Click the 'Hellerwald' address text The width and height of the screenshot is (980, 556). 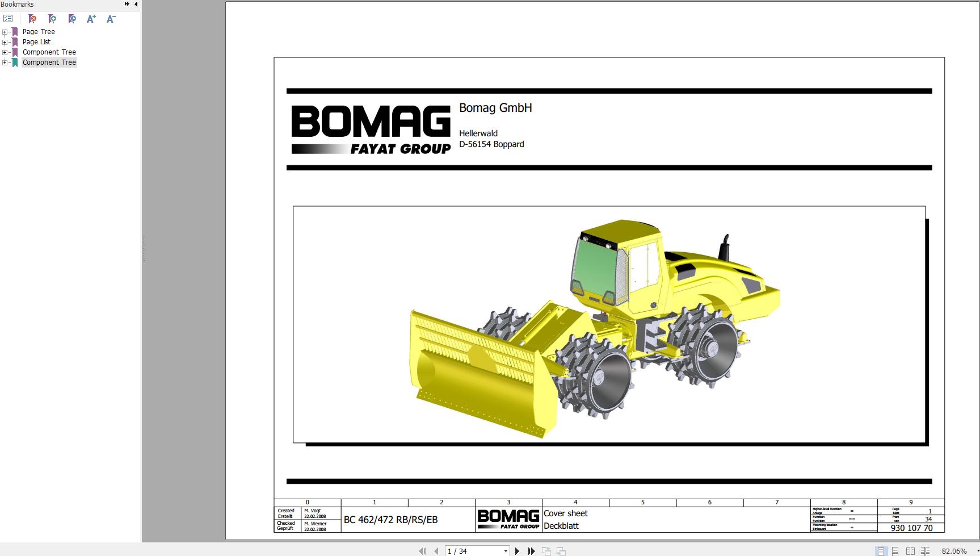478,133
